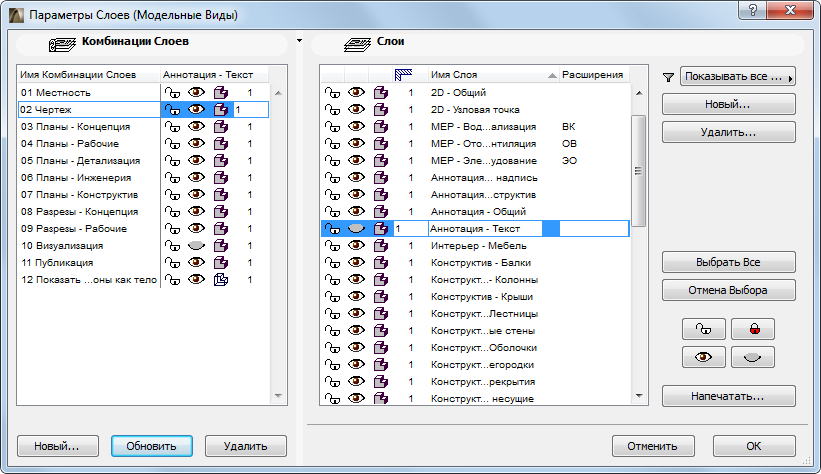Click up arrow of combinations list scrollbar
Image resolution: width=821 pixels, height=474 pixels.
coord(279,93)
